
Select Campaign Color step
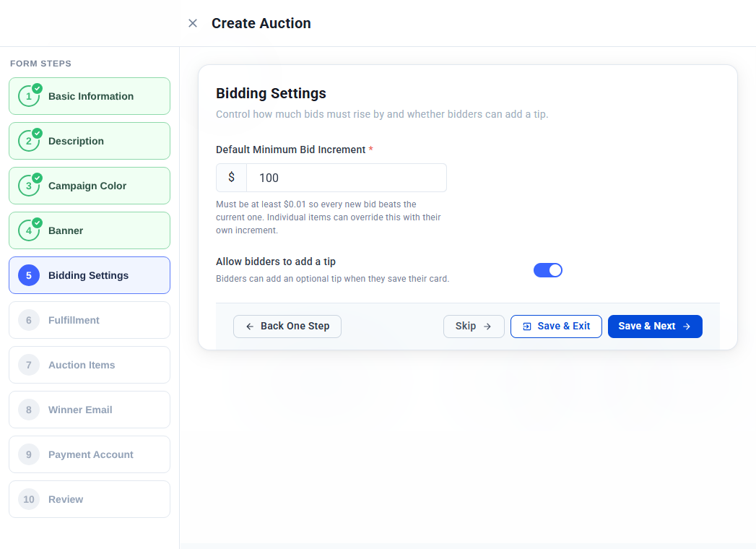(90, 186)
